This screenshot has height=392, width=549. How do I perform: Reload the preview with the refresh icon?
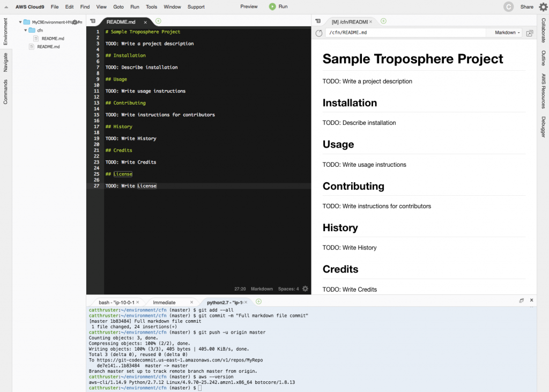(319, 33)
